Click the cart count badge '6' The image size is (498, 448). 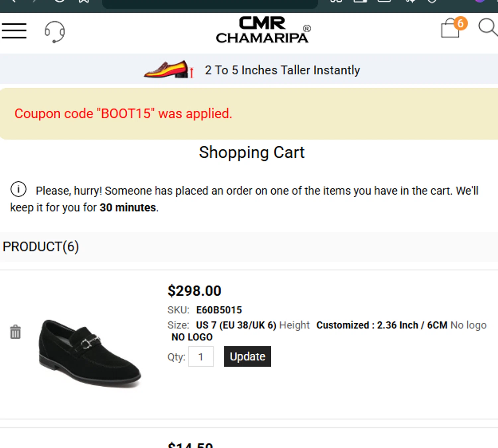click(x=460, y=23)
